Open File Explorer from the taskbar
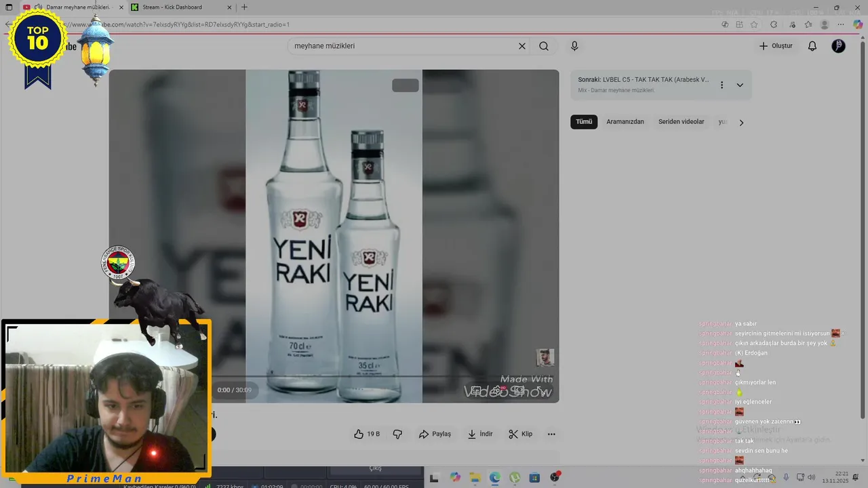This screenshot has width=868, height=488. 475,478
